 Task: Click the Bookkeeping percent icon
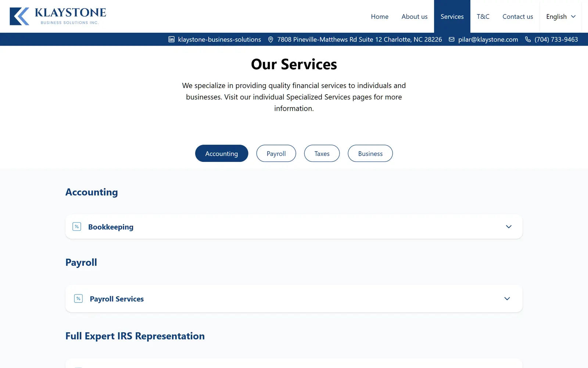click(77, 227)
